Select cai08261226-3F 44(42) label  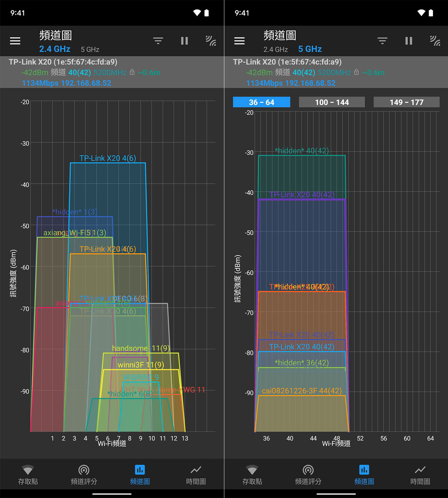click(x=302, y=391)
